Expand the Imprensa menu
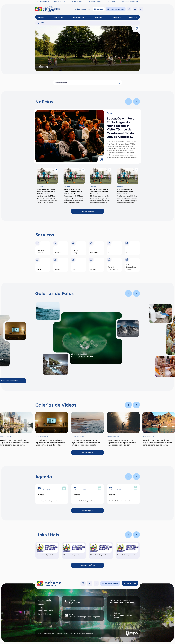The height and width of the screenshot is (644, 175). point(117,17)
